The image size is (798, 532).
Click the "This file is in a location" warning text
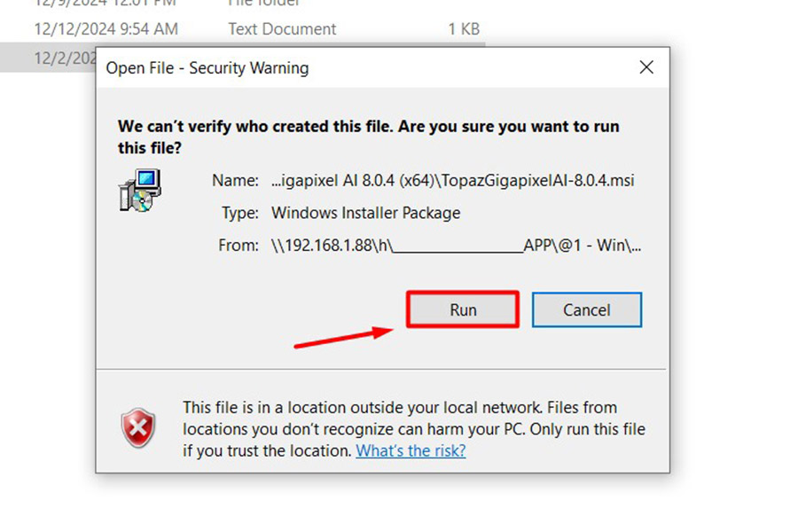(414, 428)
